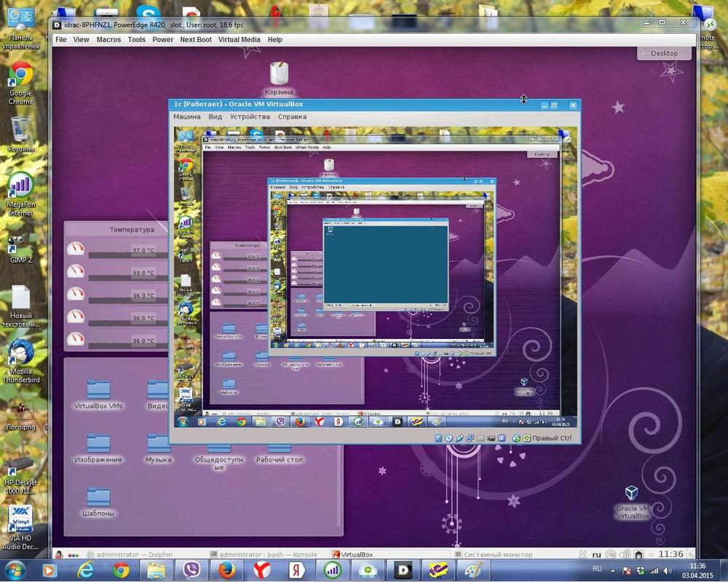Open the VirtualBox VMs folder in the folder widget
Screen dimensions: 728x582
pos(98,394)
